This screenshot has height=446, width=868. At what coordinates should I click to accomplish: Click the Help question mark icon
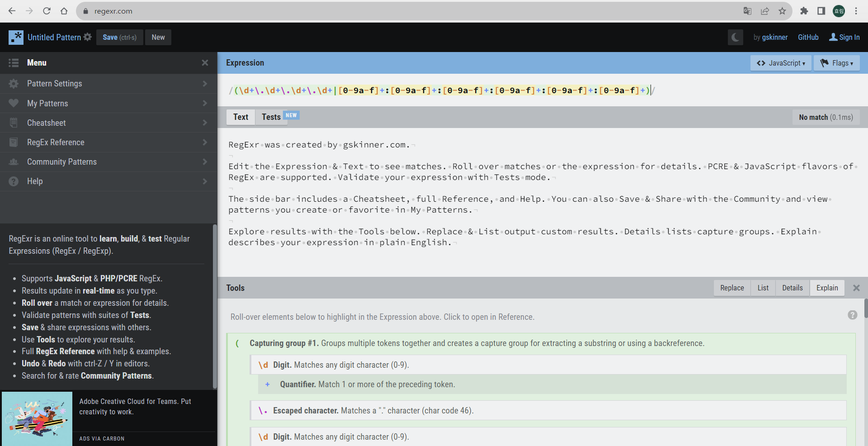(14, 181)
